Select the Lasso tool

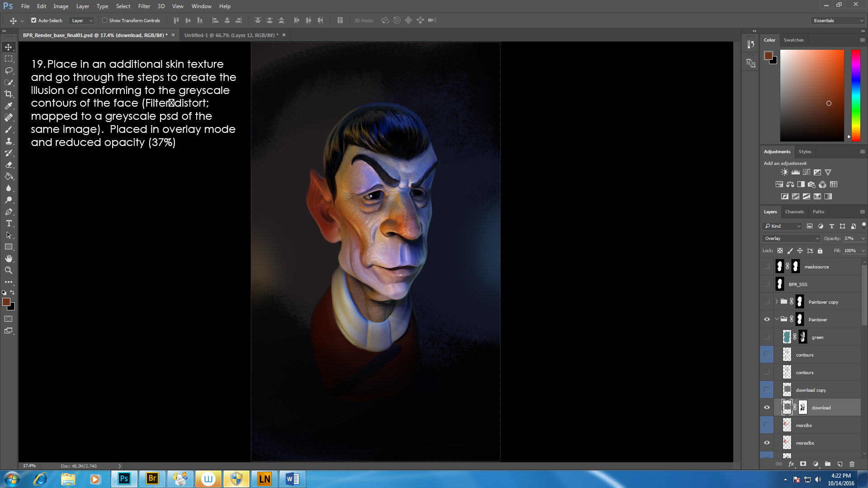click(x=9, y=70)
